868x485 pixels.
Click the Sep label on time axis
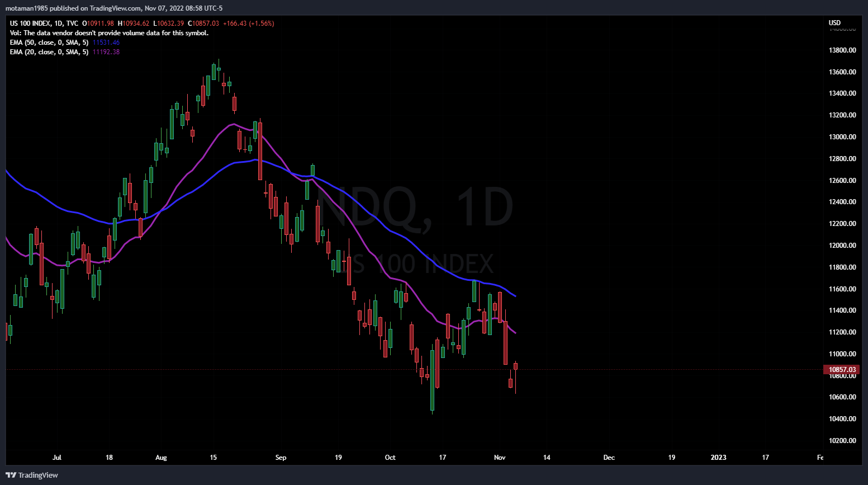[281, 458]
